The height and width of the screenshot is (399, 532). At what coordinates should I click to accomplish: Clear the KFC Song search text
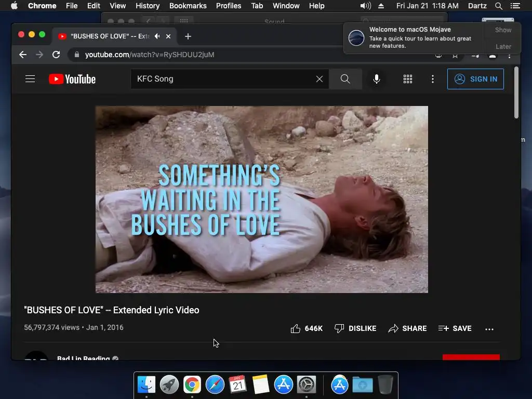(x=320, y=79)
